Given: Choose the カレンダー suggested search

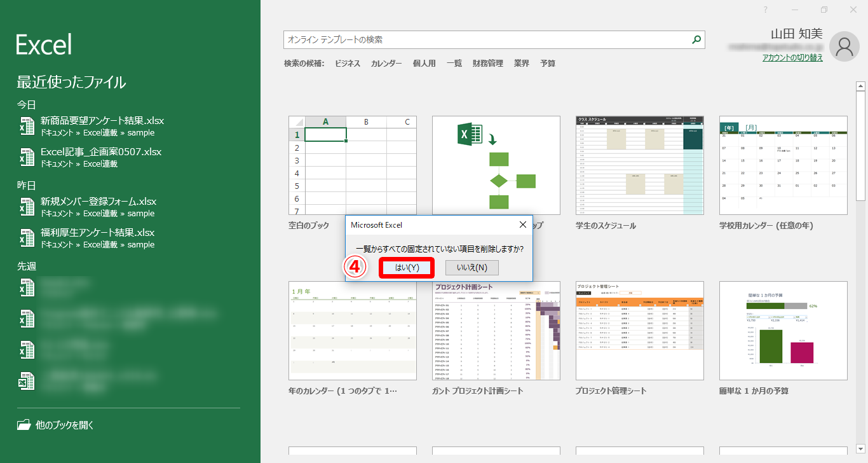Looking at the screenshot, I should click(386, 64).
